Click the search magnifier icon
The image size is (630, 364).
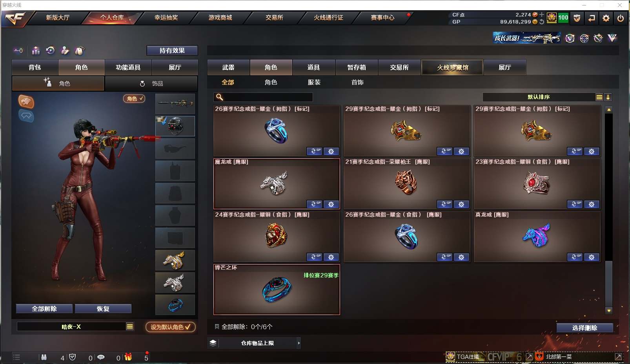pos(220,97)
